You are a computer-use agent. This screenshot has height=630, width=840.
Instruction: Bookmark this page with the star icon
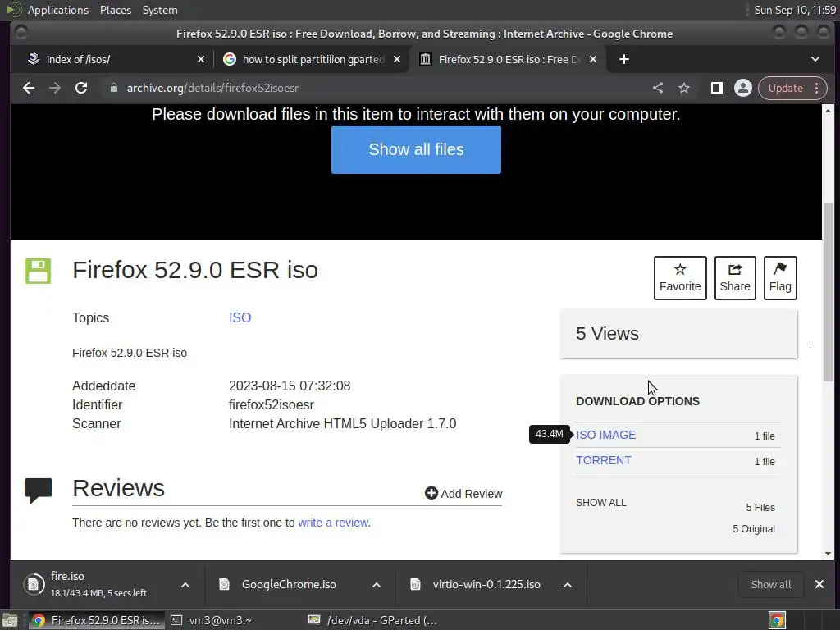pos(684,88)
